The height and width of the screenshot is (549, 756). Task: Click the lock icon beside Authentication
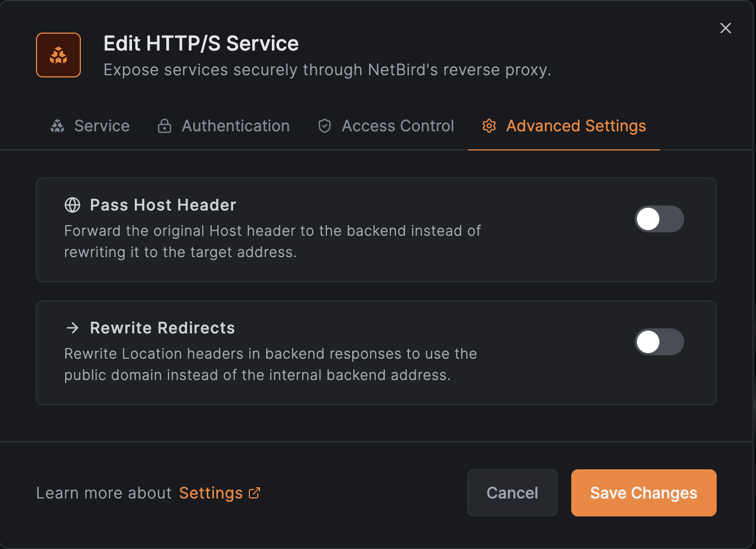pos(165,126)
